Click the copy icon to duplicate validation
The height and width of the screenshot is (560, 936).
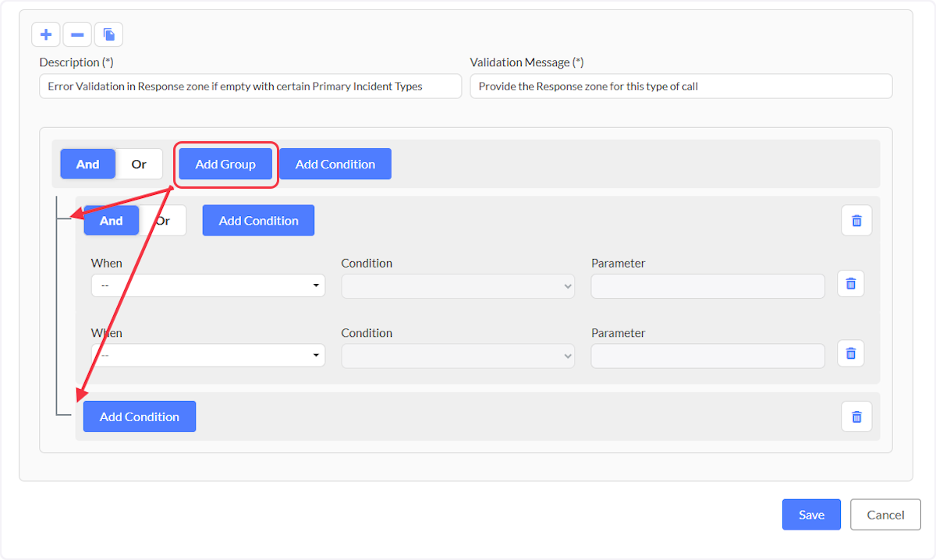point(108,34)
